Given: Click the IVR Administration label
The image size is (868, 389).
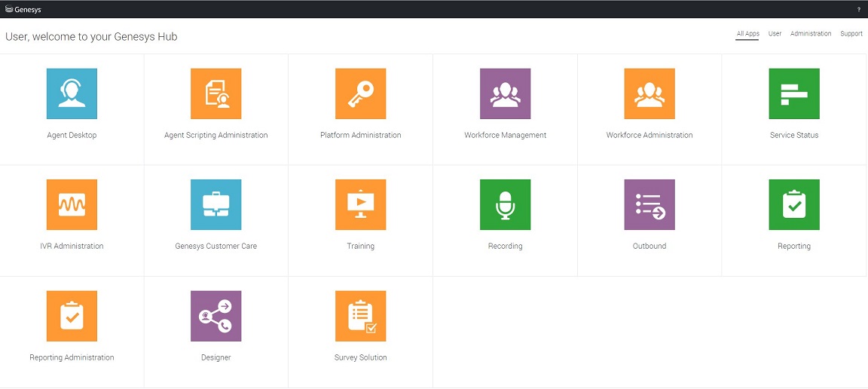Looking at the screenshot, I should [x=72, y=246].
